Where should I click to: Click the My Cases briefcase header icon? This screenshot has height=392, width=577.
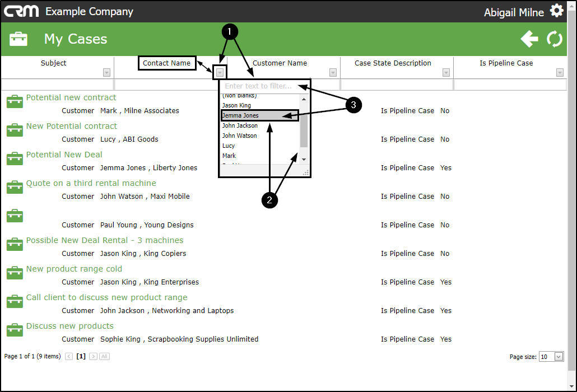[18, 39]
